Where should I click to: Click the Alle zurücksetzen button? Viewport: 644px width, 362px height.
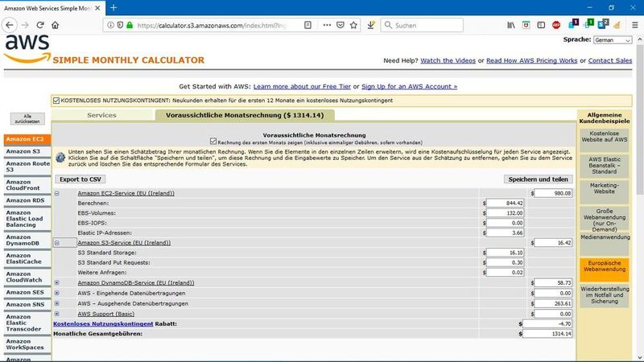click(27, 119)
